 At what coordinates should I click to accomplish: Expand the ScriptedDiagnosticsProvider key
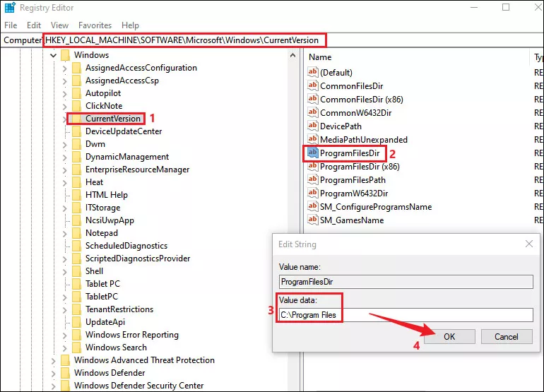pyautogui.click(x=64, y=259)
